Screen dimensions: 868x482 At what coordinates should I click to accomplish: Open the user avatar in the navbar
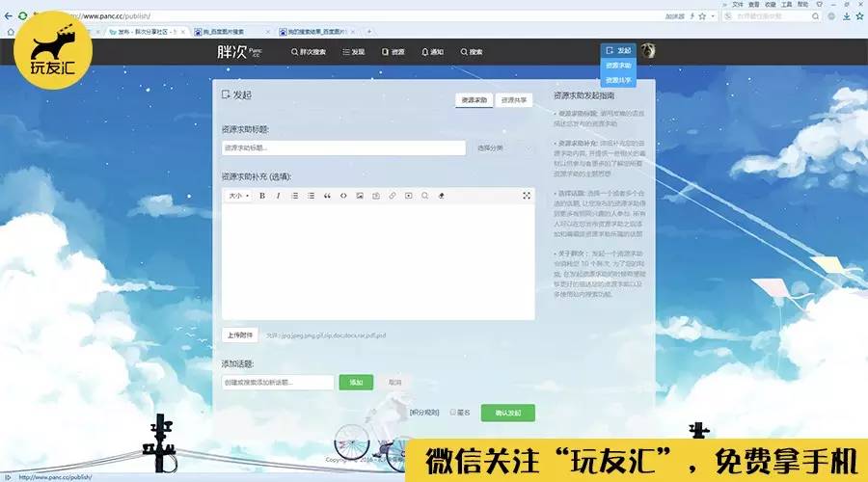point(648,51)
